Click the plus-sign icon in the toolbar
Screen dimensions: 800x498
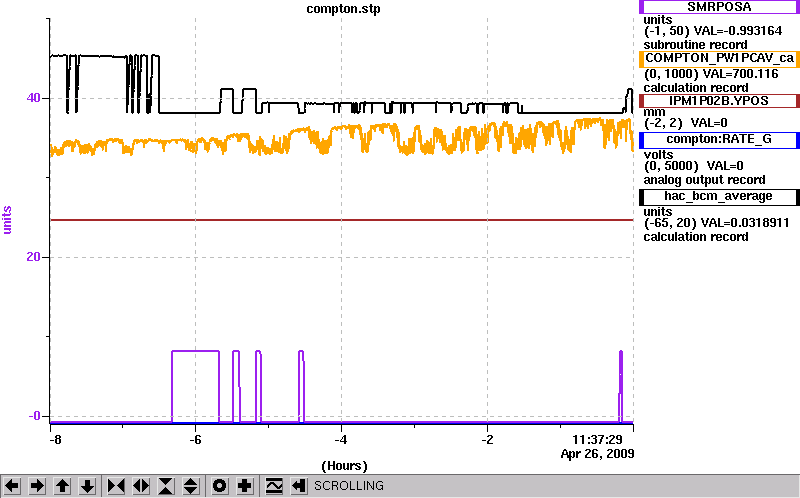click(244, 486)
